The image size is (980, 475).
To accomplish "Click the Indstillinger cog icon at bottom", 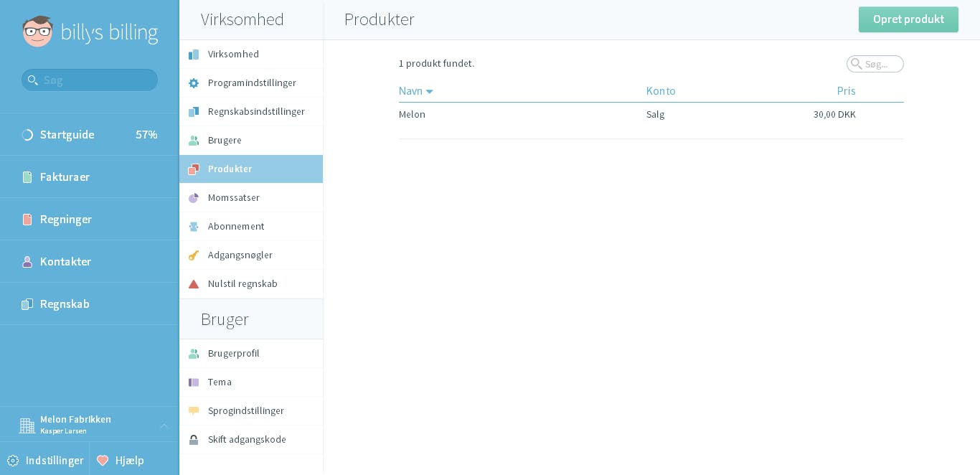I will [x=13, y=461].
